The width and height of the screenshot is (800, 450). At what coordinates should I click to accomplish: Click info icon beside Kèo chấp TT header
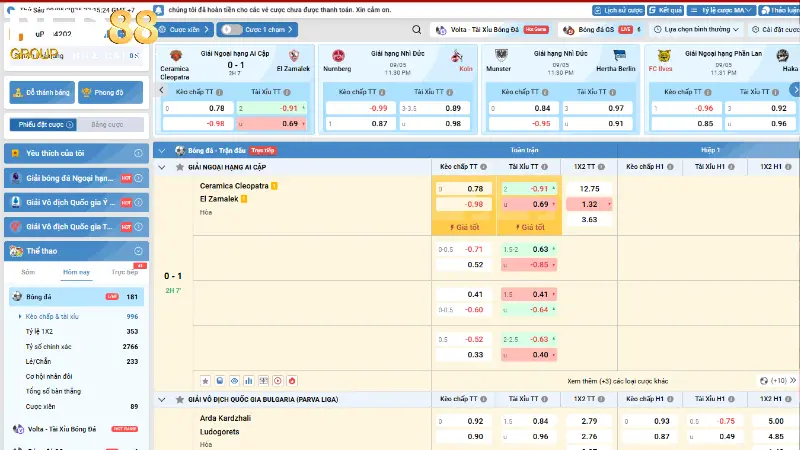[x=483, y=167]
